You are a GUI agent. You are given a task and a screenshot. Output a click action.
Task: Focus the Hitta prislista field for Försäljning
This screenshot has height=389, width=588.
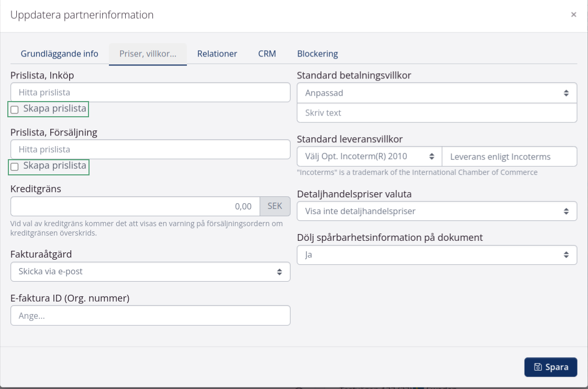point(150,149)
